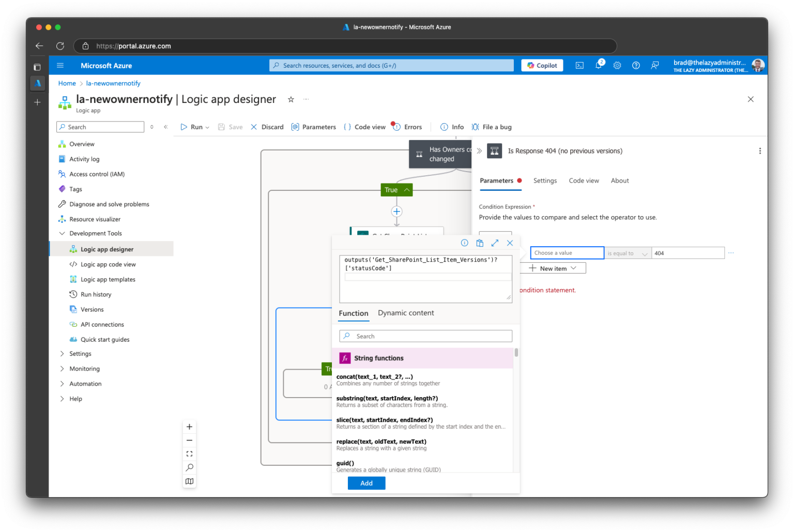Expand the expression editor to full screen

point(495,243)
